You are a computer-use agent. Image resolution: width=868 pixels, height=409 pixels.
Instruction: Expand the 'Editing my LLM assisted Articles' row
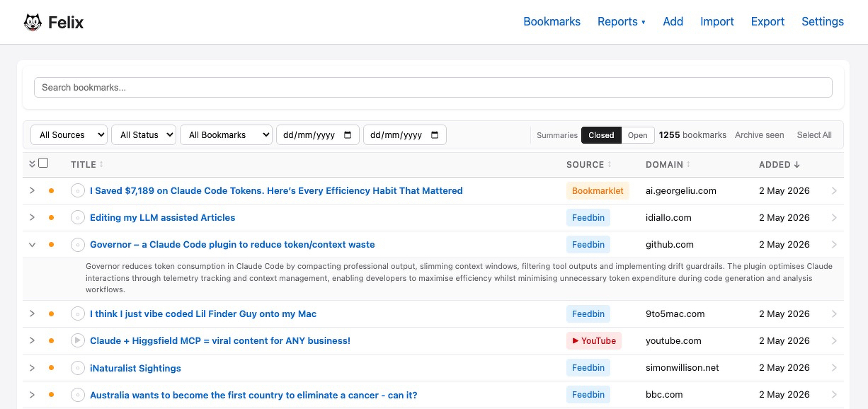[x=32, y=217]
